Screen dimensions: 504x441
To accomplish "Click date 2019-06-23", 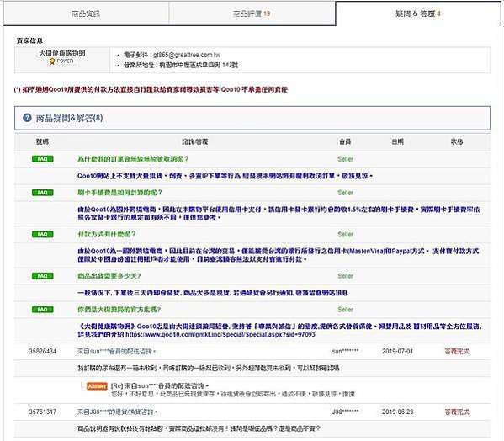I will (x=398, y=412).
